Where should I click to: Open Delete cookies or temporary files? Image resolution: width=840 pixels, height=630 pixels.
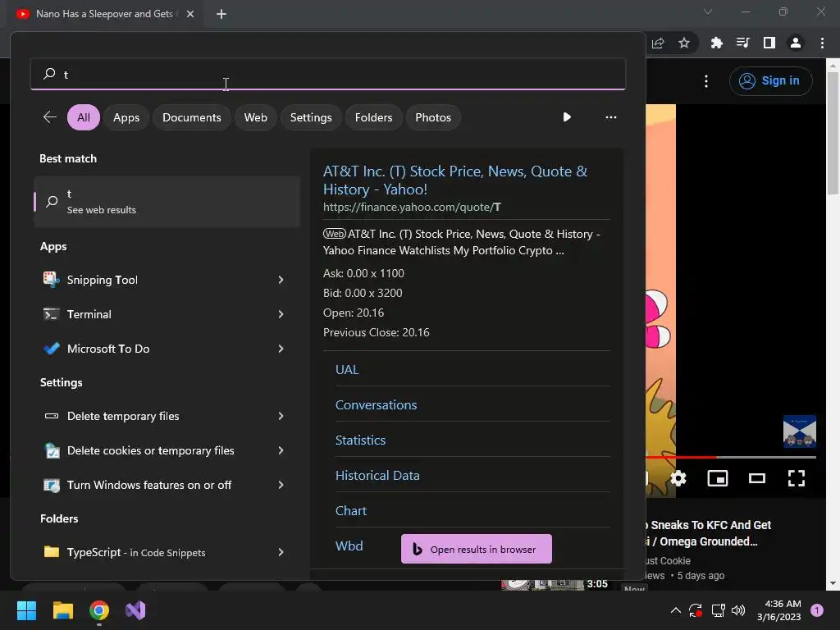tap(166, 450)
